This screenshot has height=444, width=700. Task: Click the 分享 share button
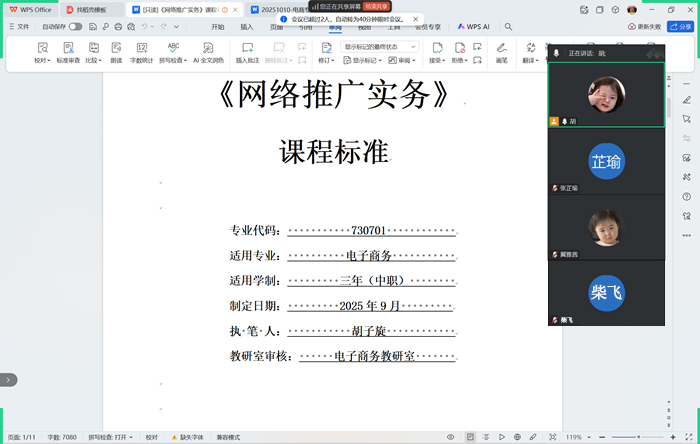click(680, 27)
